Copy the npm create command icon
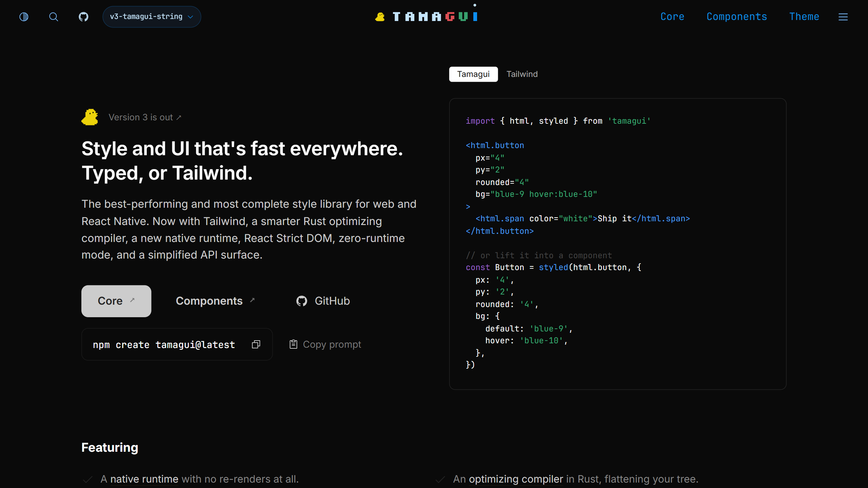 256,344
